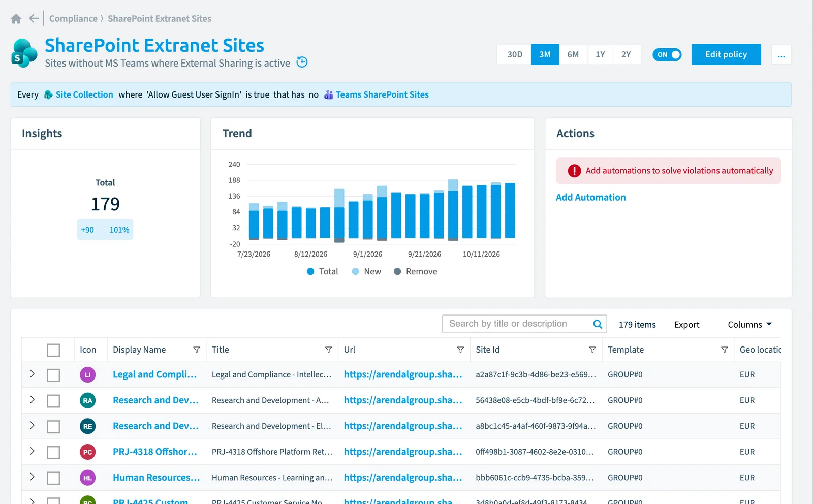Expand the Research and Development - A row

pos(32,399)
